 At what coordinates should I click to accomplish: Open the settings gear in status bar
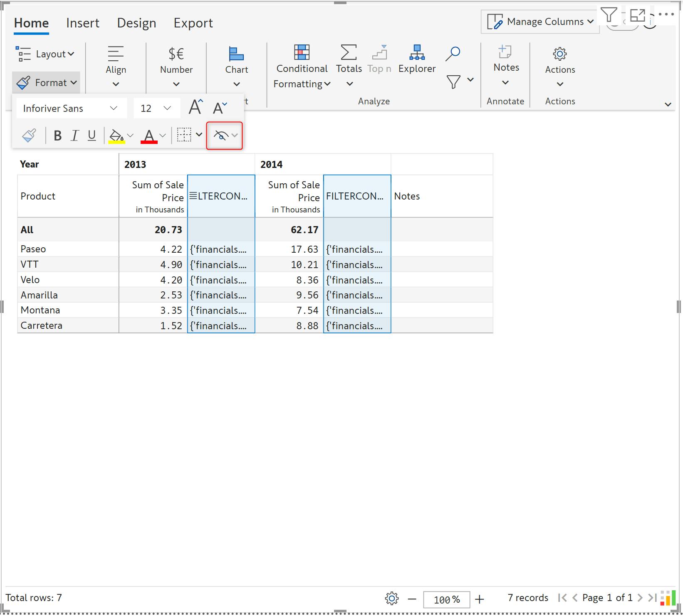(x=391, y=599)
